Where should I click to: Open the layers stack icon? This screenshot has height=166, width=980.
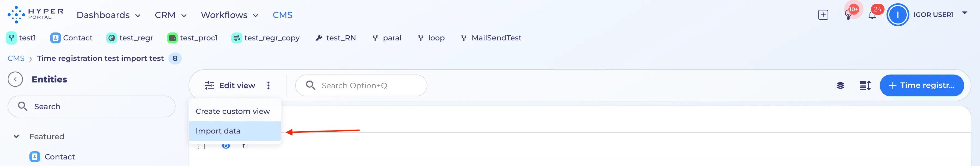point(840,86)
